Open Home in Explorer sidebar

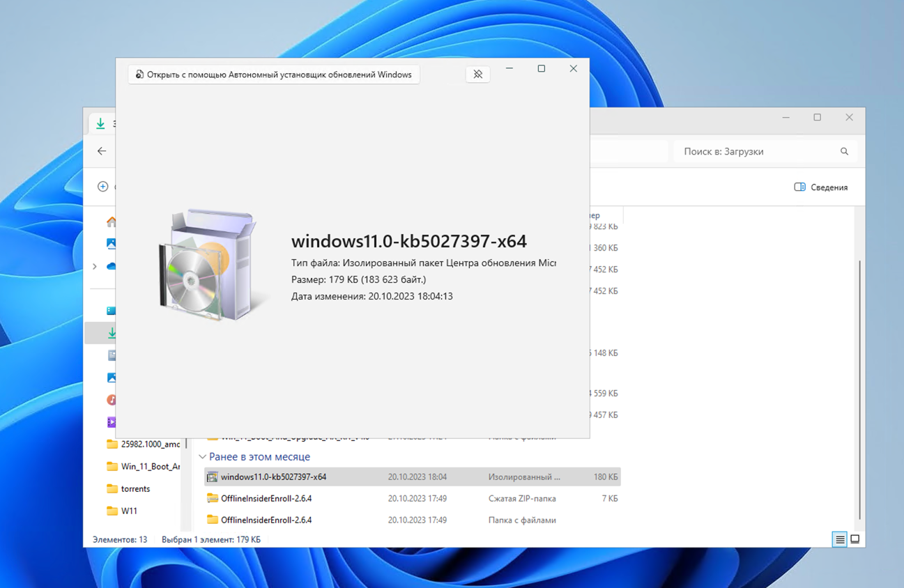[111, 222]
